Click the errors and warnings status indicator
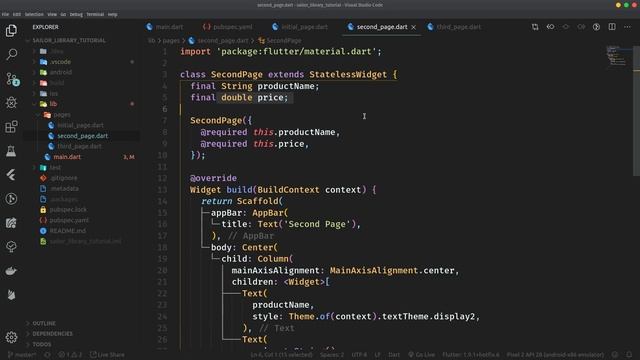Image resolution: width=640 pixels, height=360 pixels. coord(69,355)
